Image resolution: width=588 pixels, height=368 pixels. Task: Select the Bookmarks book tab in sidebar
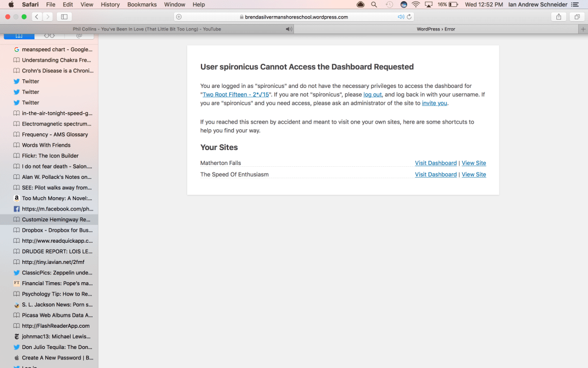[19, 36]
